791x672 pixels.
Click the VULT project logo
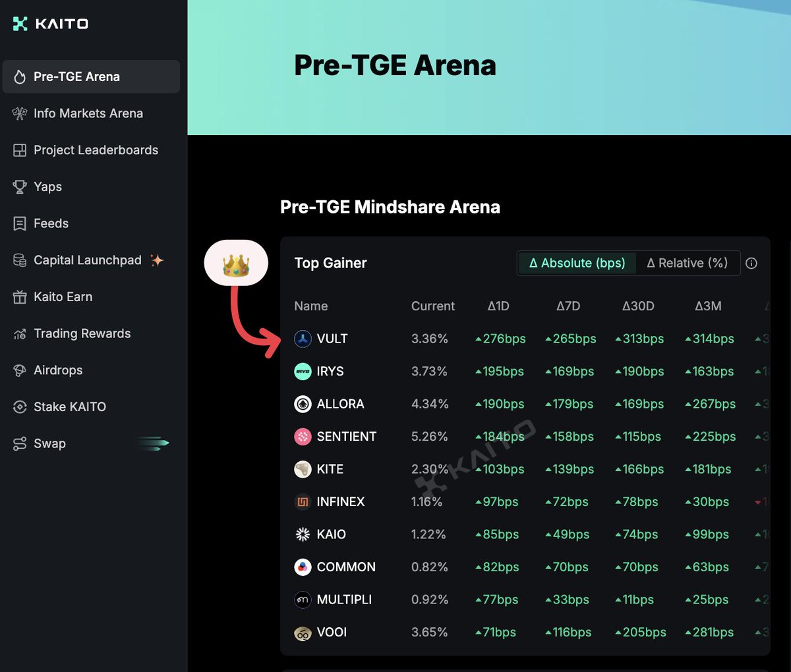coord(303,339)
